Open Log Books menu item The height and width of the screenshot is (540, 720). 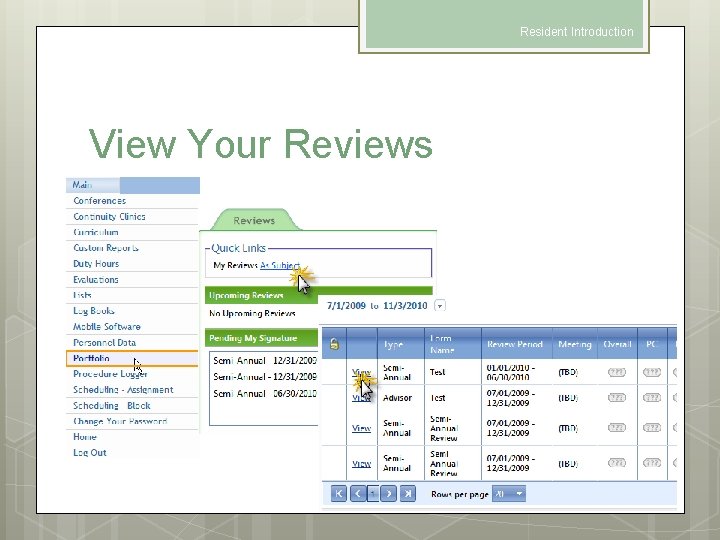[x=94, y=311]
